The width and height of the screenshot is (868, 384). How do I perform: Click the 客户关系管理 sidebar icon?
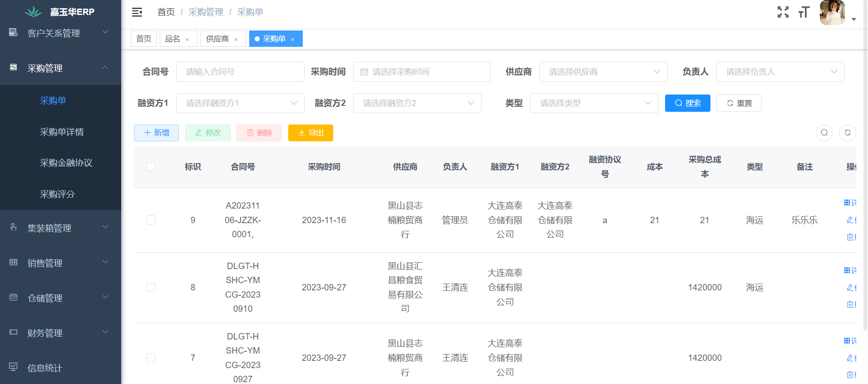coord(13,32)
